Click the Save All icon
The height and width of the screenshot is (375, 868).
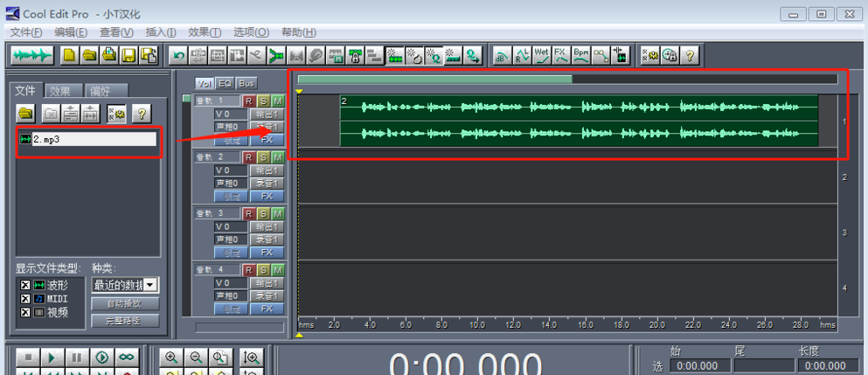pos(149,55)
